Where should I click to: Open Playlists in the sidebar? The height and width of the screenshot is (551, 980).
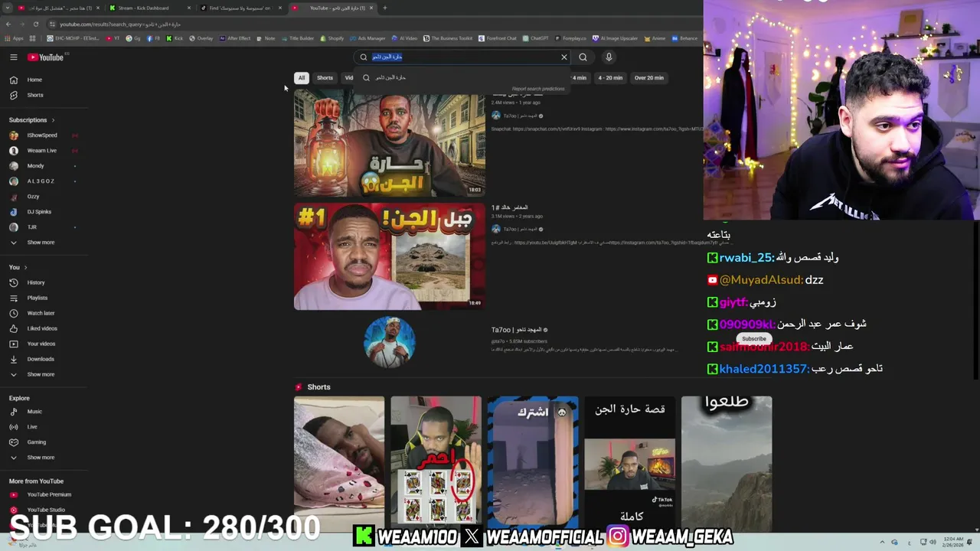point(38,298)
